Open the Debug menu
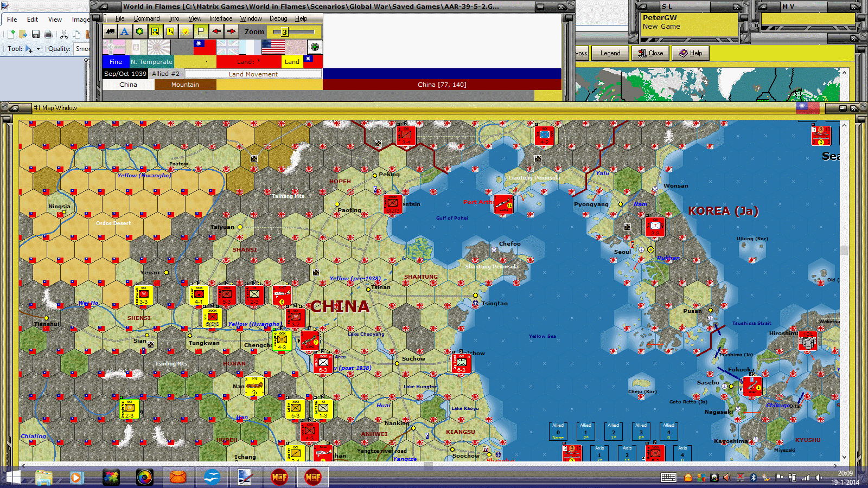Screen dimensions: 868x488 point(278,18)
